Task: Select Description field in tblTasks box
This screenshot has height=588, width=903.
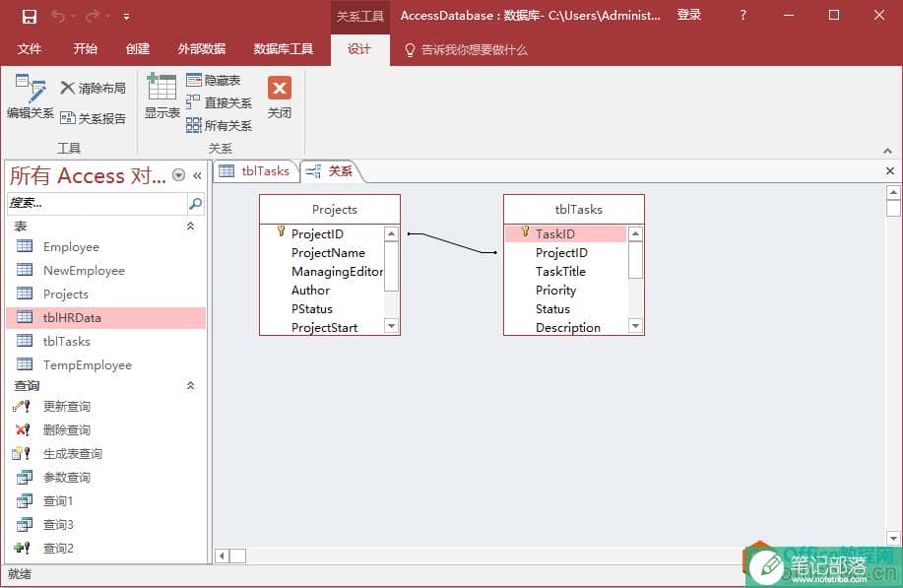Action: coord(568,328)
